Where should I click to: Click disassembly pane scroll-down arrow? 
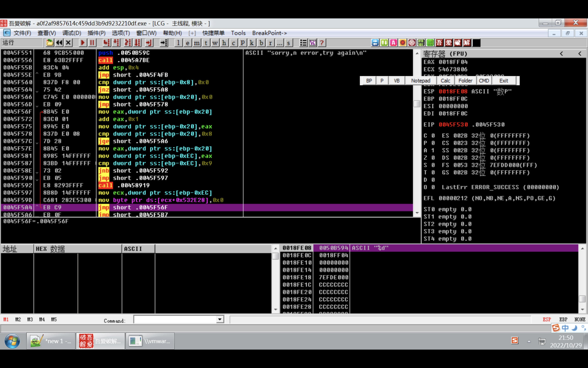pos(417,213)
